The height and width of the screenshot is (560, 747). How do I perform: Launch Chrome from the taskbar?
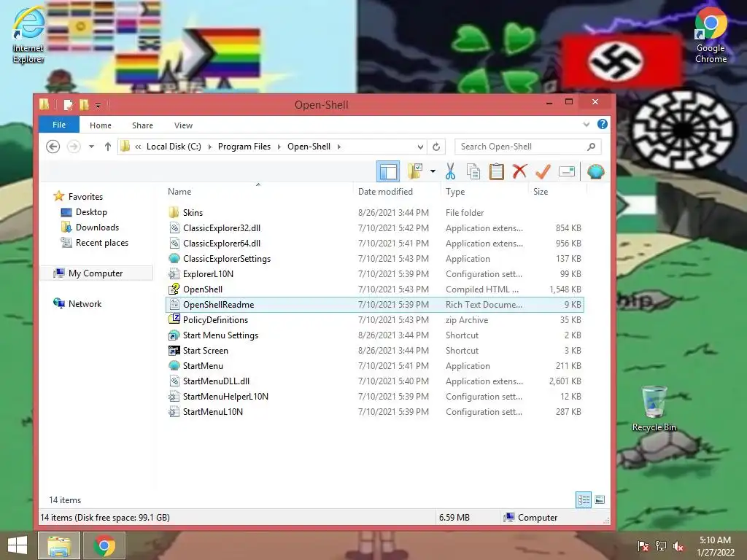point(104,545)
